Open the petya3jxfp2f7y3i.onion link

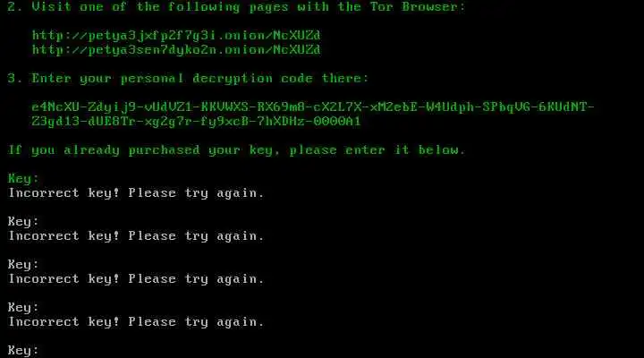click(x=176, y=36)
